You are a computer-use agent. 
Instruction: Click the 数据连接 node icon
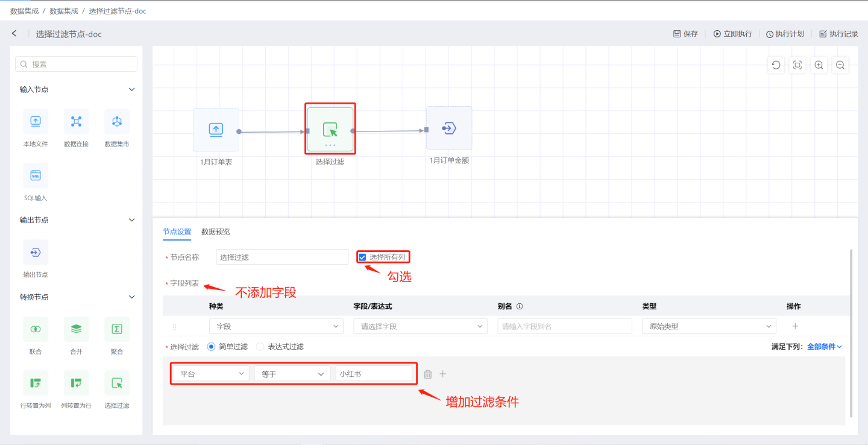click(76, 122)
